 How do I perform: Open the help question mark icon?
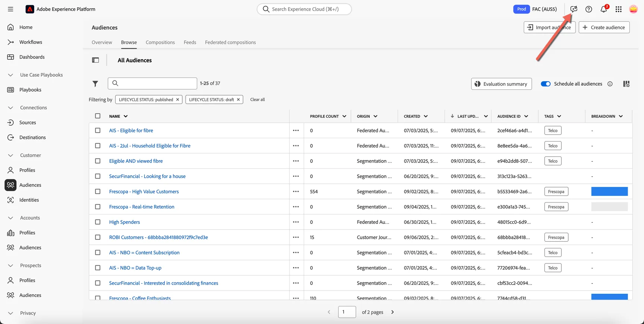[x=589, y=9]
